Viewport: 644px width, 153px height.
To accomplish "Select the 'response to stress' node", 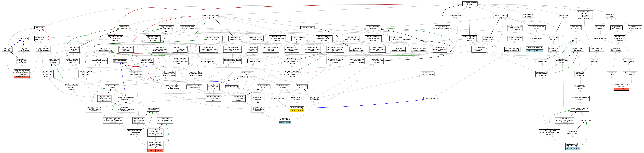I will [x=600, y=28].
